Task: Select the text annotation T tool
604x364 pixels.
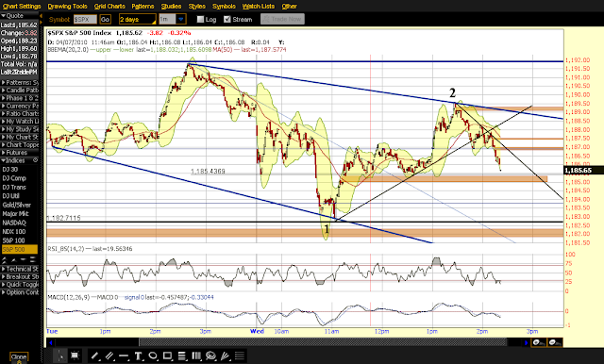Action: pyautogui.click(x=139, y=356)
